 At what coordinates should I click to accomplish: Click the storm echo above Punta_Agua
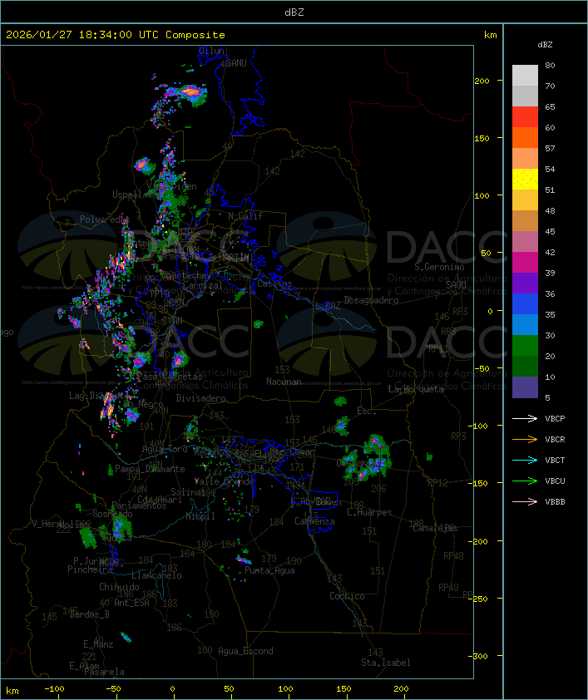point(244,558)
